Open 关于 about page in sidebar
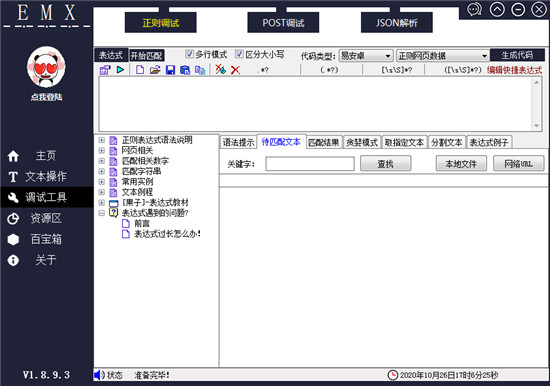Screen dimensions: 550x386 [x=46, y=260]
